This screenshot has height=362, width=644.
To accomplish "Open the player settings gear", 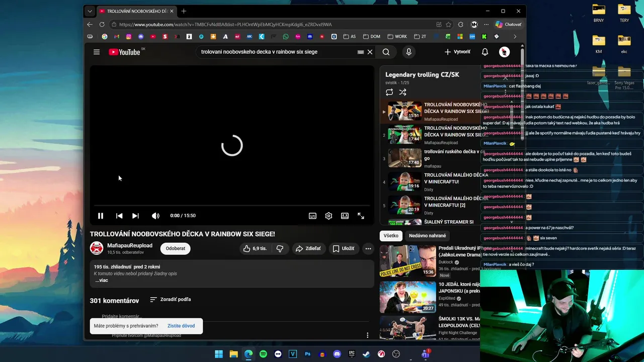I will [329, 216].
